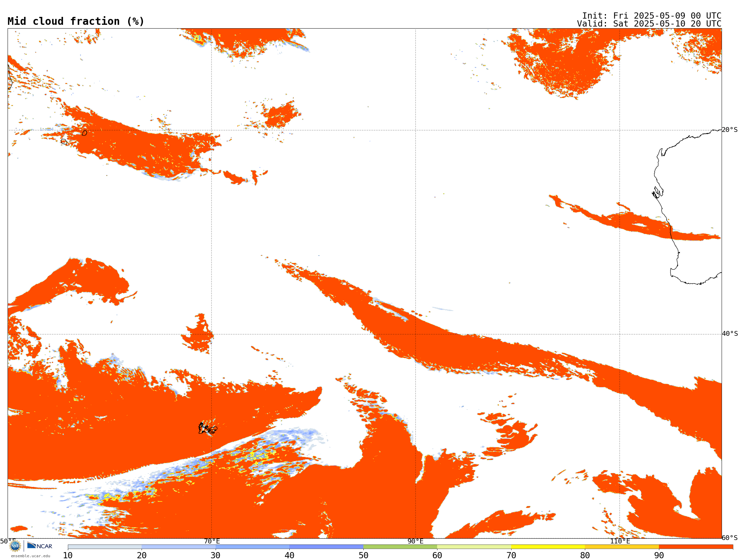Click the 10–20 pale gray colorbar segment
This screenshot has height=560, width=744.
pos(105,547)
